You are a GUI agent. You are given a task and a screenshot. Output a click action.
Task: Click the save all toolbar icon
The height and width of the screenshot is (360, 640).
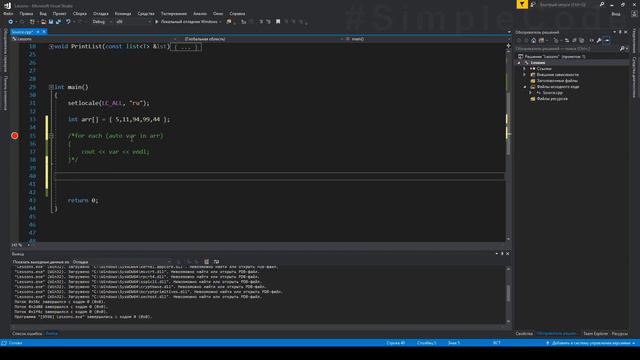click(x=58, y=22)
